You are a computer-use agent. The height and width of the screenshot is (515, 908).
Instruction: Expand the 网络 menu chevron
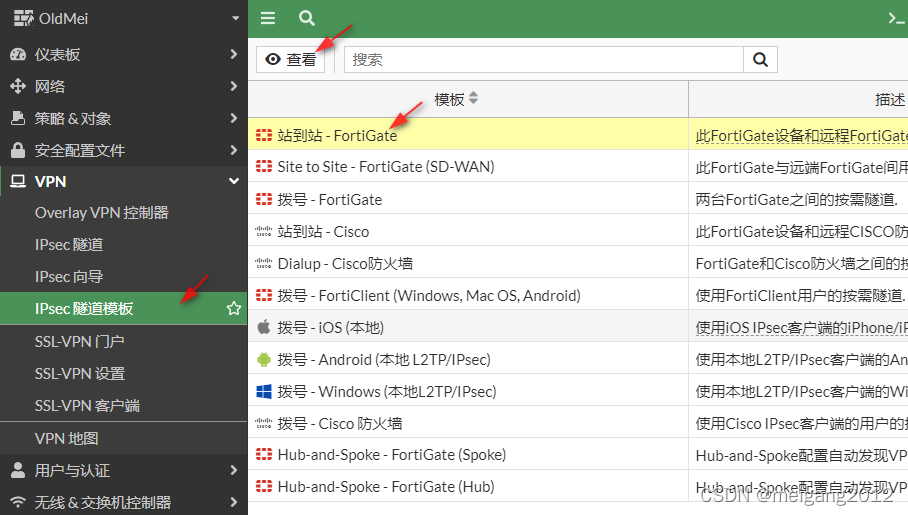click(x=233, y=86)
